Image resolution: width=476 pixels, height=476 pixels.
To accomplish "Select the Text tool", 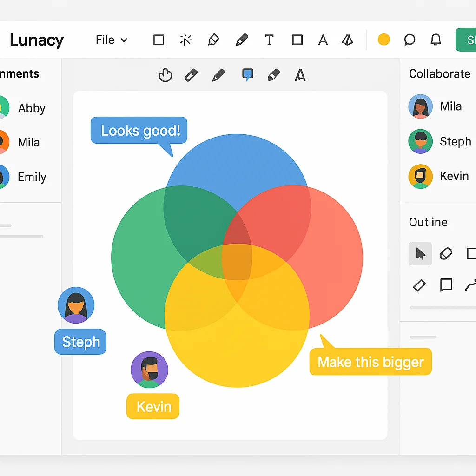I will click(269, 40).
